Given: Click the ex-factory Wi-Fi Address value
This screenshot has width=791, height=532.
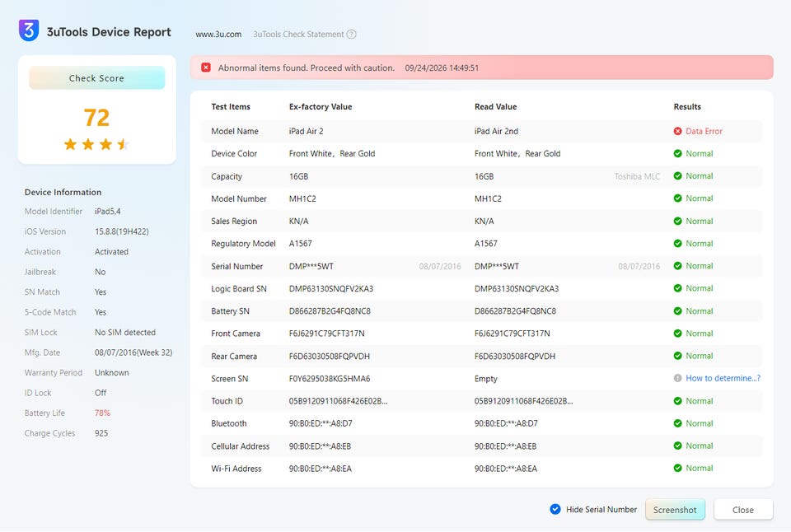Looking at the screenshot, I should click(x=321, y=469).
